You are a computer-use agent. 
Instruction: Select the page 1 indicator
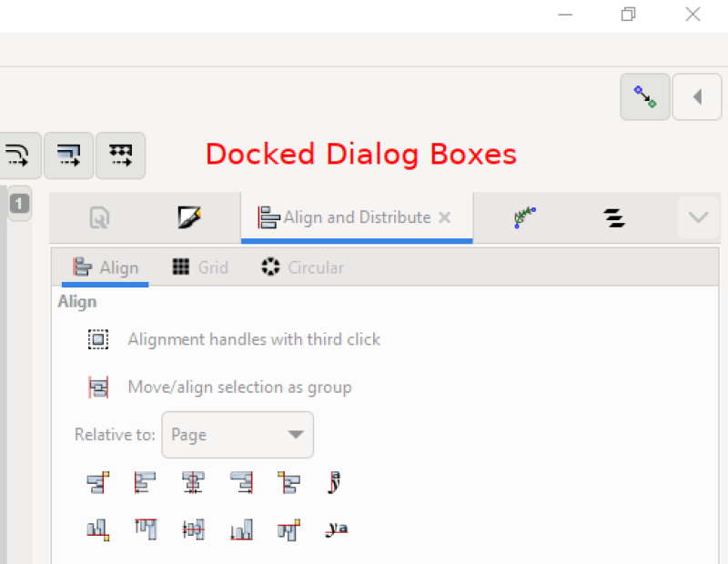point(19,204)
